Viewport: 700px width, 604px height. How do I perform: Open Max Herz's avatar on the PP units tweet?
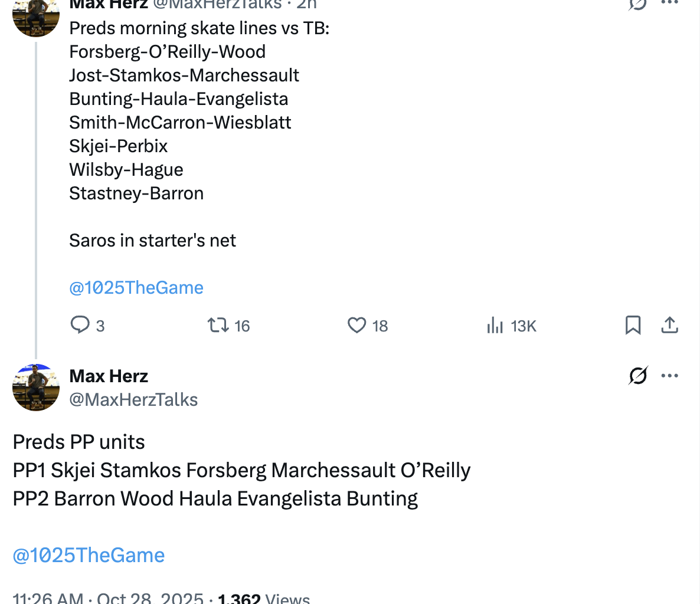point(36,387)
